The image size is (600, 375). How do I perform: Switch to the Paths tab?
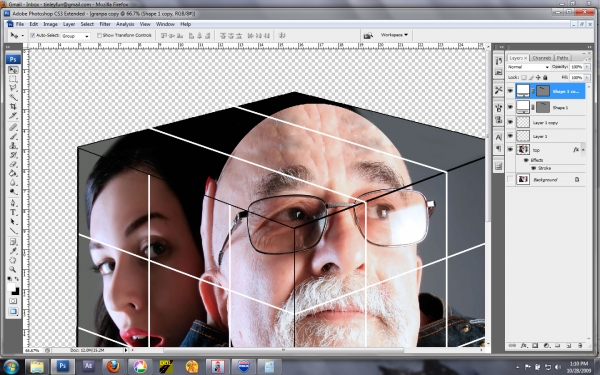point(562,58)
